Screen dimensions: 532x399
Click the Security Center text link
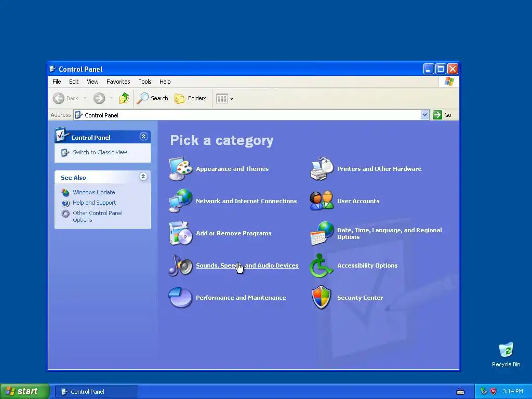[x=360, y=298]
